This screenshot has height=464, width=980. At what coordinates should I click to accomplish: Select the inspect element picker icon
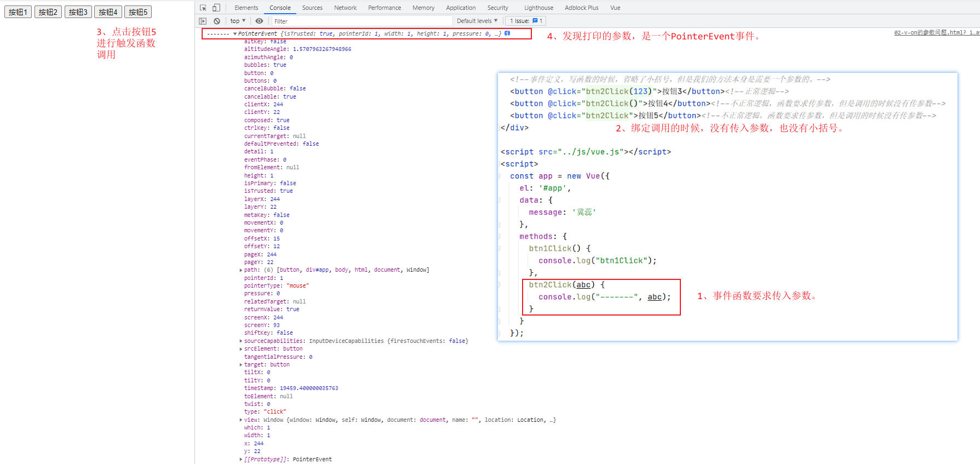click(203, 8)
